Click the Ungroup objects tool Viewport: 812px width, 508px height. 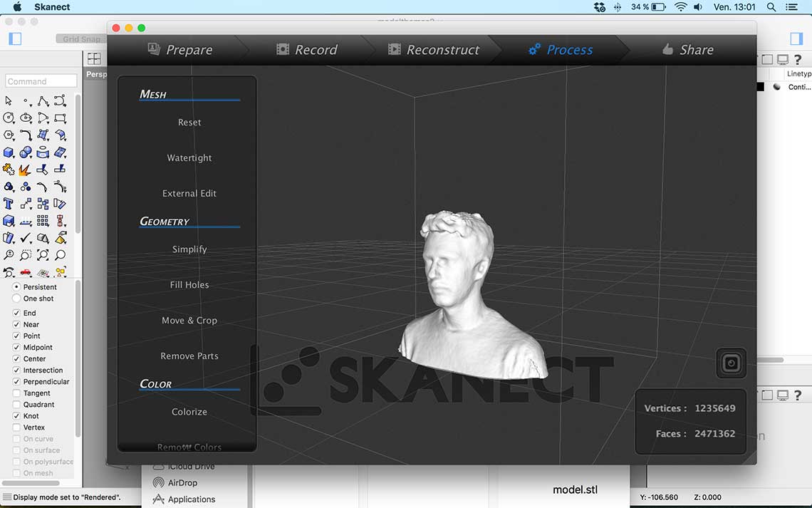click(x=26, y=187)
